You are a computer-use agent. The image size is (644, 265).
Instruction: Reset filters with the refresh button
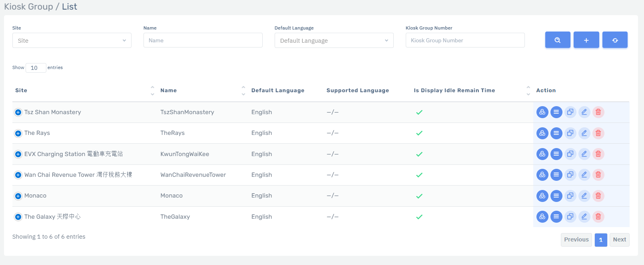(x=615, y=40)
